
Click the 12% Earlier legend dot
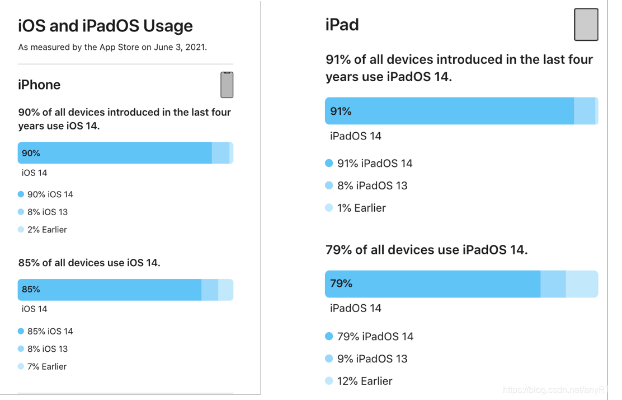(329, 381)
